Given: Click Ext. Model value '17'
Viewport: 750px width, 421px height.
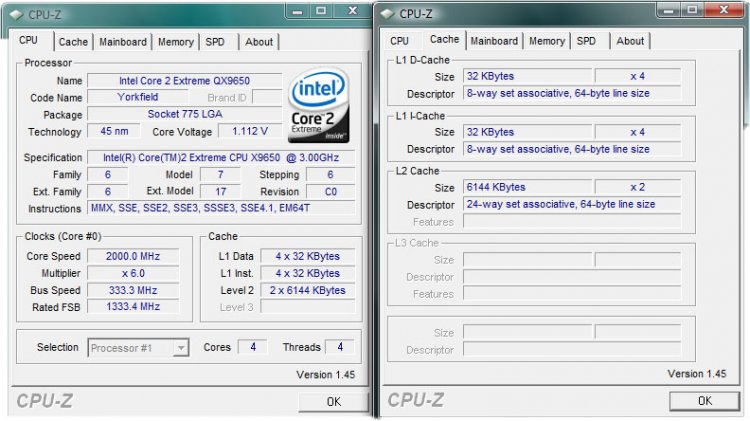Looking at the screenshot, I should 221,192.
